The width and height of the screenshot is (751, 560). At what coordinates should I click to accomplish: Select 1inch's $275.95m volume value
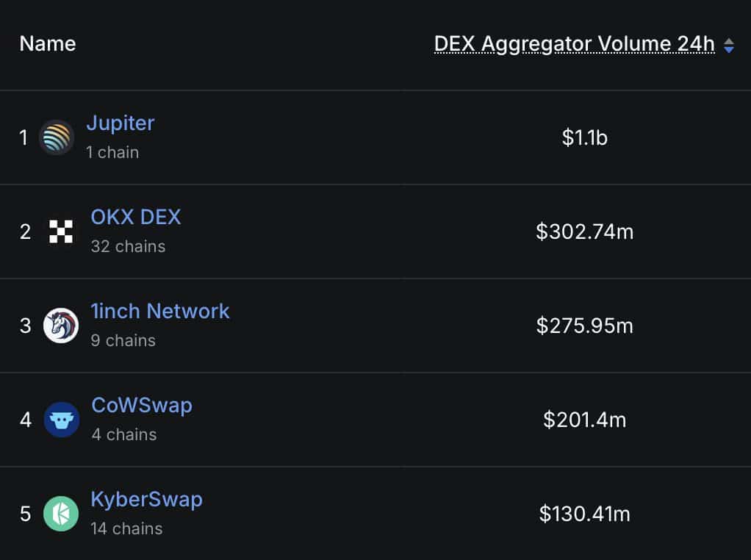(584, 326)
